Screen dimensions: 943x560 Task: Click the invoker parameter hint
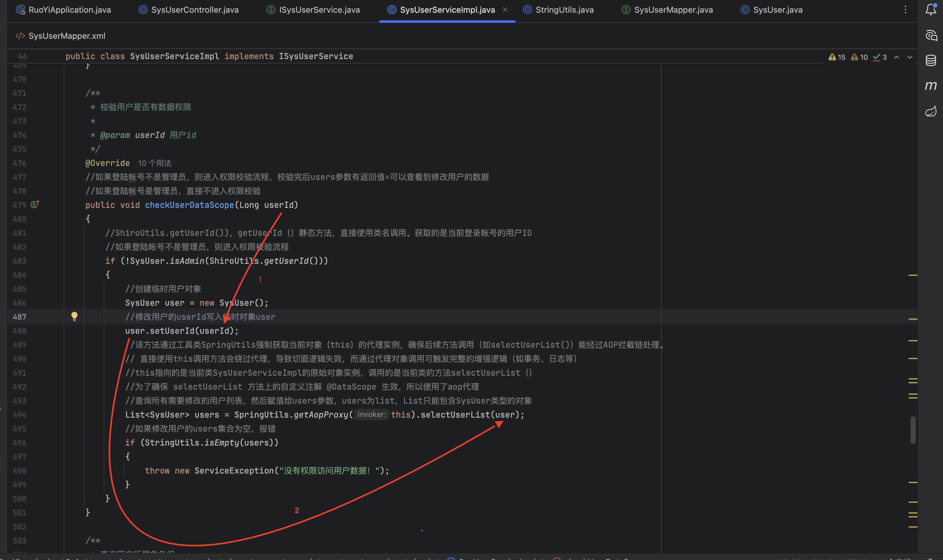click(x=371, y=414)
